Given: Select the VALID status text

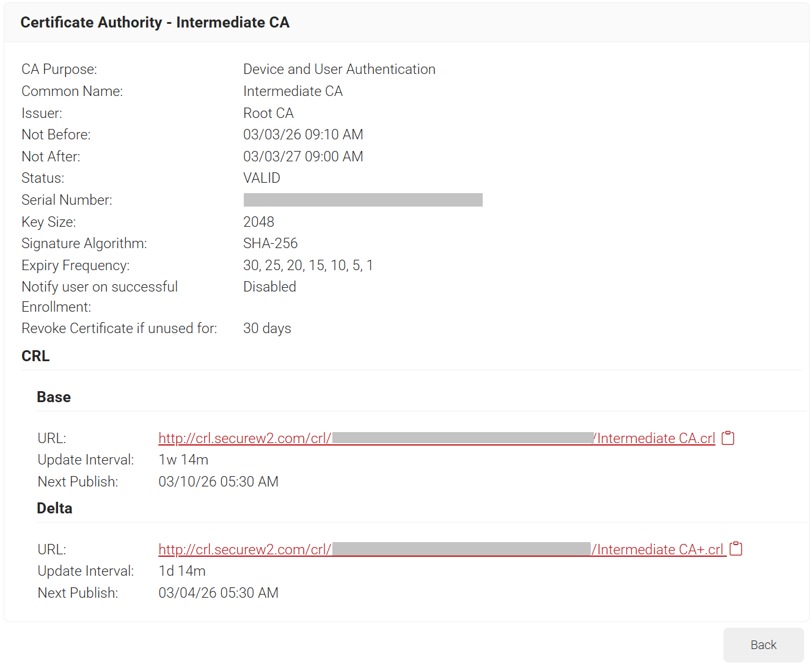Looking at the screenshot, I should click(x=262, y=178).
